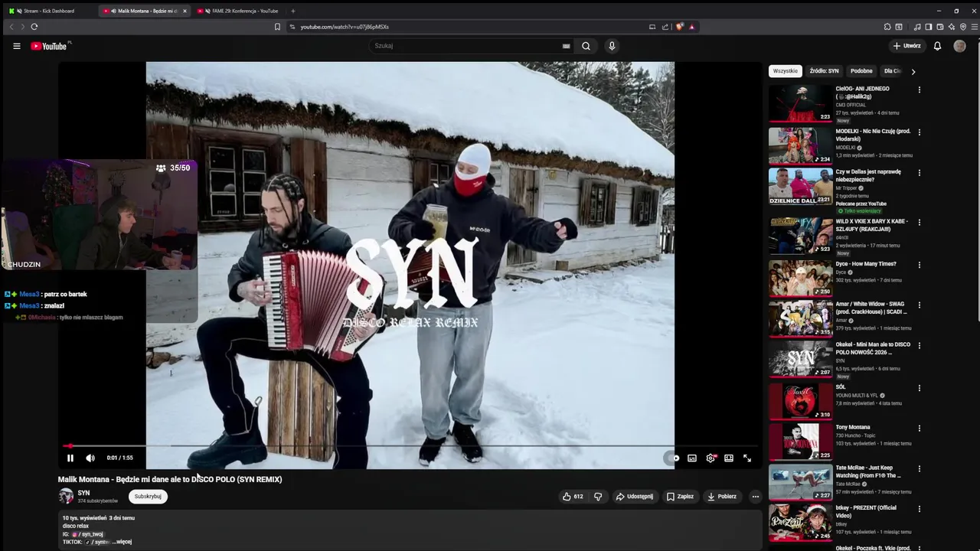Image resolution: width=980 pixels, height=551 pixels.
Task: Open a new browser tab
Action: 293,11
